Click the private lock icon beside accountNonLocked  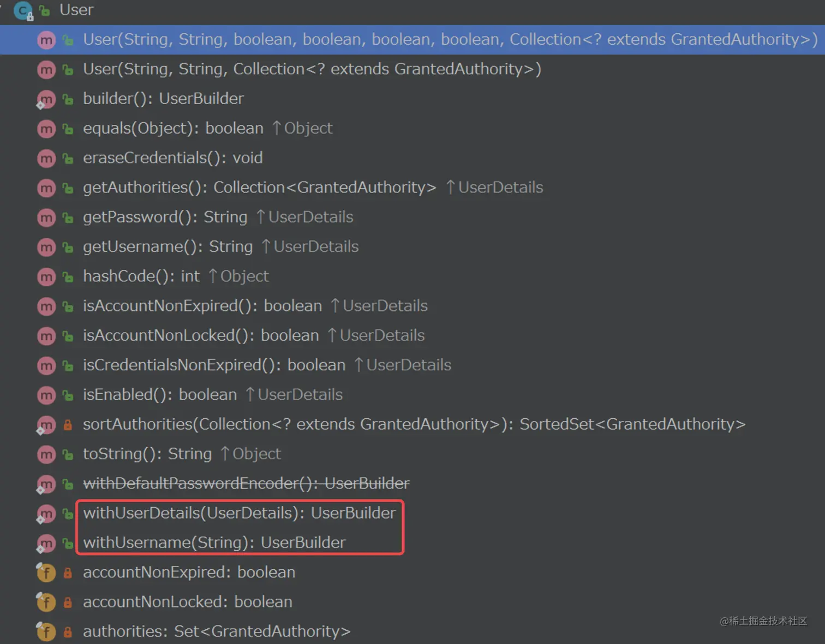(68, 602)
